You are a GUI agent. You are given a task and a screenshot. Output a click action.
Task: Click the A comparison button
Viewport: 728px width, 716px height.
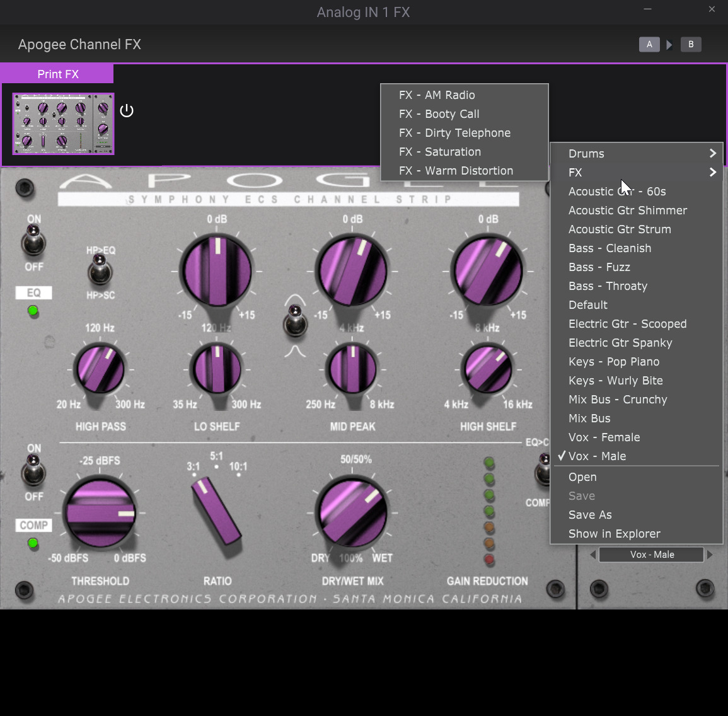649,45
